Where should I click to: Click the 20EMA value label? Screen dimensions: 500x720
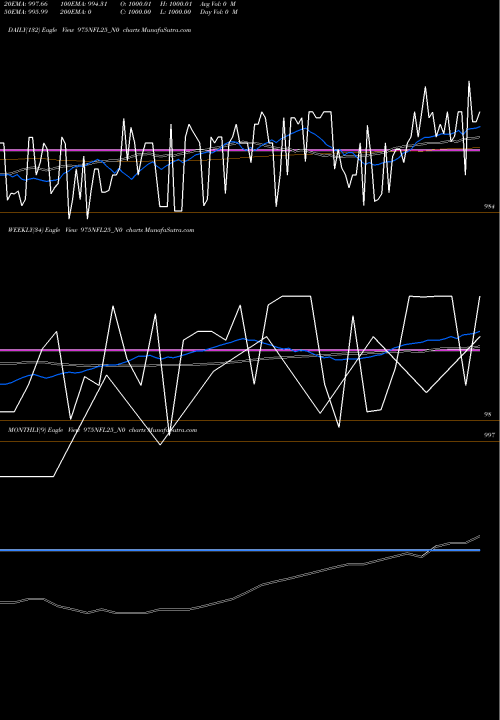click(x=26, y=4)
